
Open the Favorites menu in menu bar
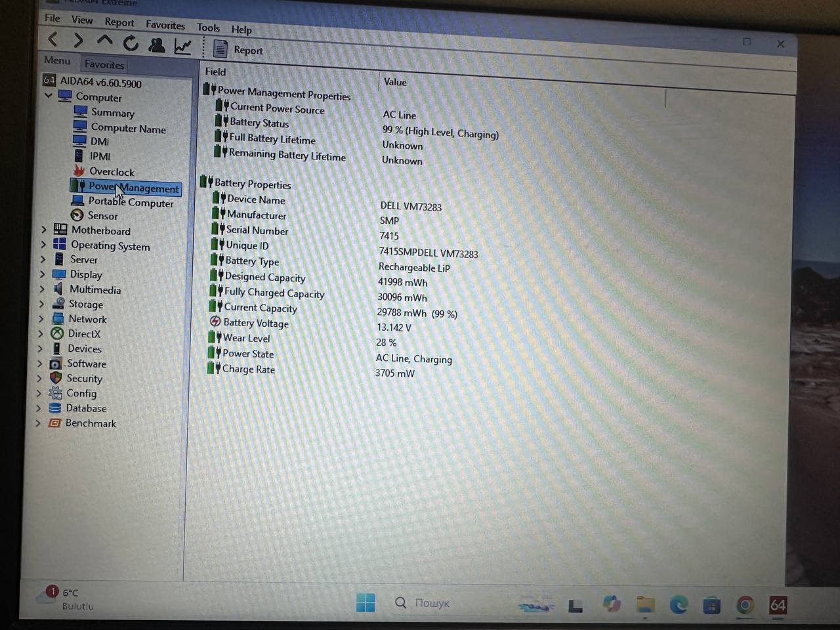[165, 24]
